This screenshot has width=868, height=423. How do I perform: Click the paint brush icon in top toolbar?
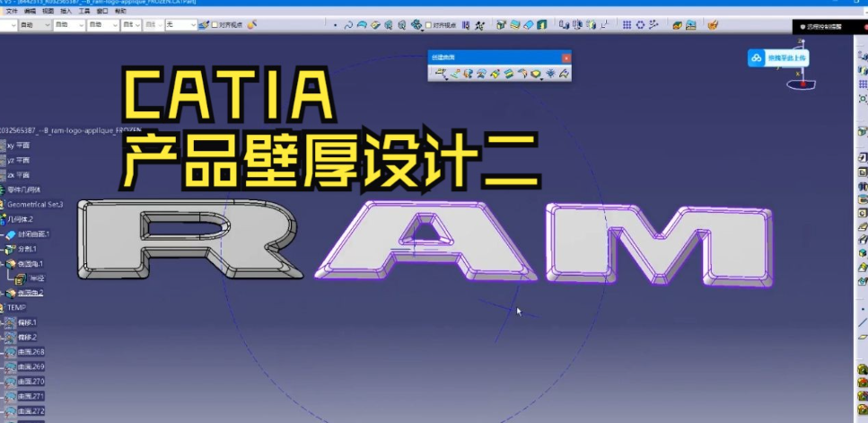pos(205,25)
